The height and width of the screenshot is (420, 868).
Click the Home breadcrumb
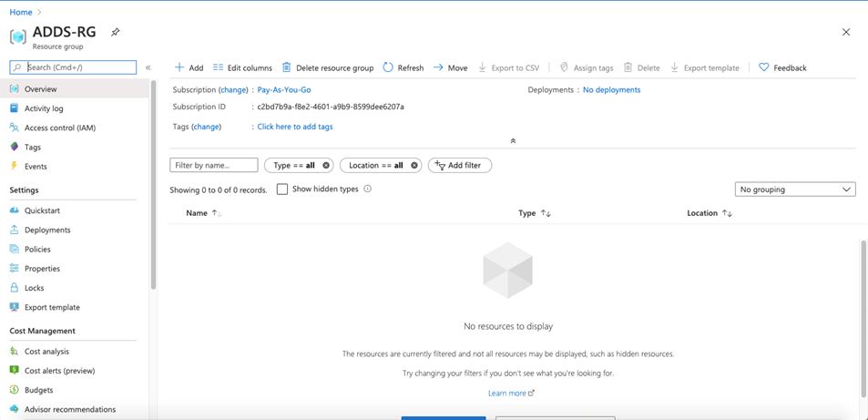(20, 12)
